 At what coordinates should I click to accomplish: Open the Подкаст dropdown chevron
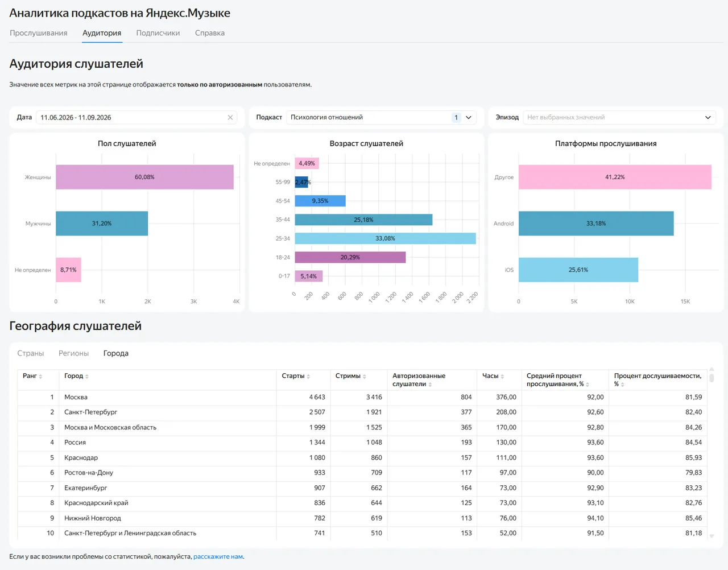tap(469, 117)
